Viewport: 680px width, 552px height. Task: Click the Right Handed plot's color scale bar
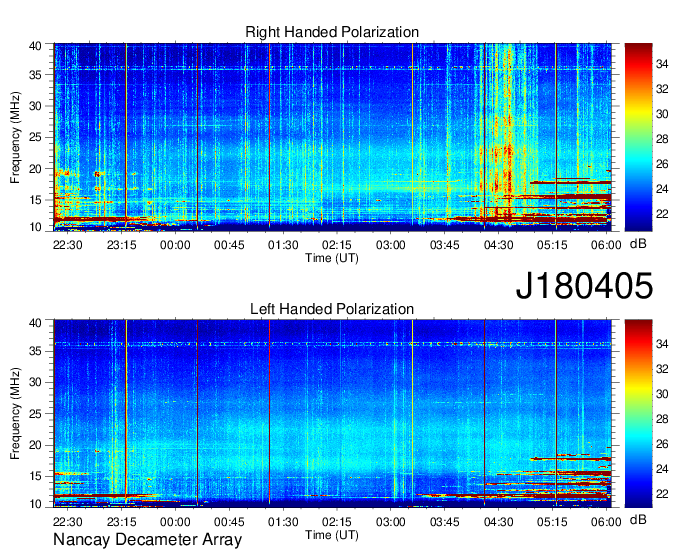[638, 137]
